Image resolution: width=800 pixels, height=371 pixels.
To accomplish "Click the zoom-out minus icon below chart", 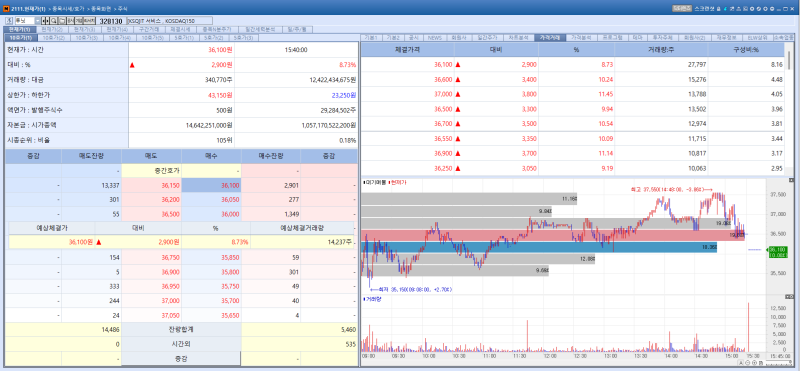I will 747,363.
